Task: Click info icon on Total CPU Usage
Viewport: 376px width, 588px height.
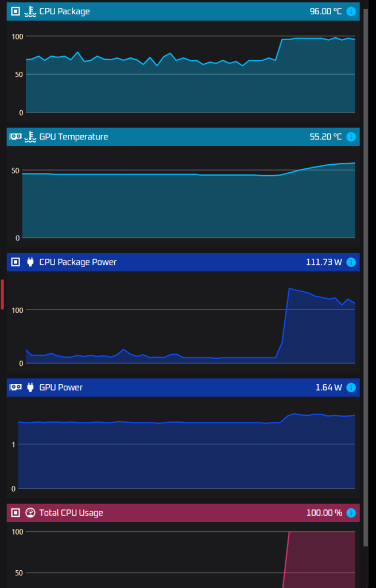Action: (x=351, y=513)
